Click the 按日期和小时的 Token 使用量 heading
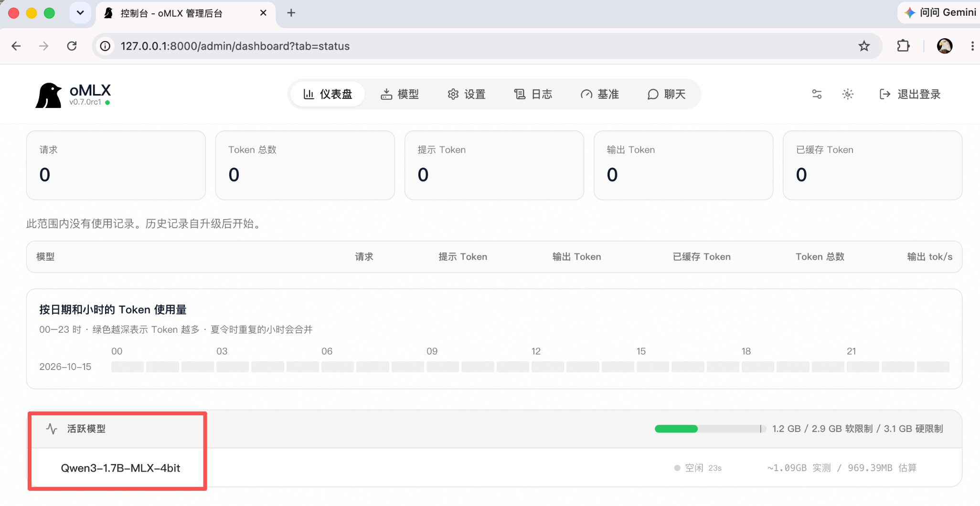 pos(113,310)
